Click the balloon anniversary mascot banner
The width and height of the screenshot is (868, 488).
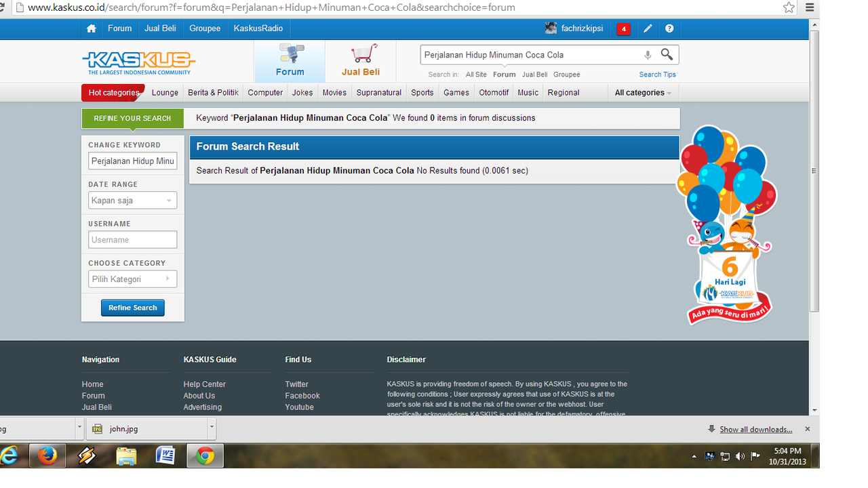coord(727,224)
